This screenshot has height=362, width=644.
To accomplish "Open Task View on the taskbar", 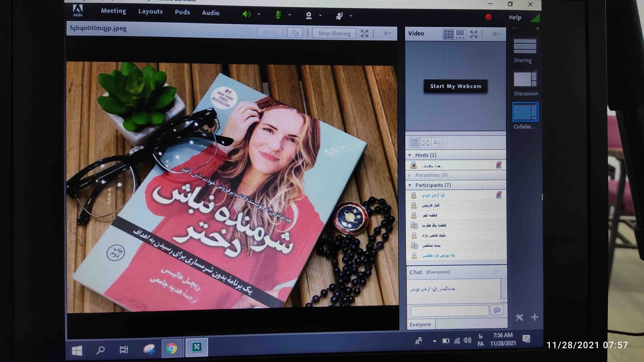I will coord(124,349).
